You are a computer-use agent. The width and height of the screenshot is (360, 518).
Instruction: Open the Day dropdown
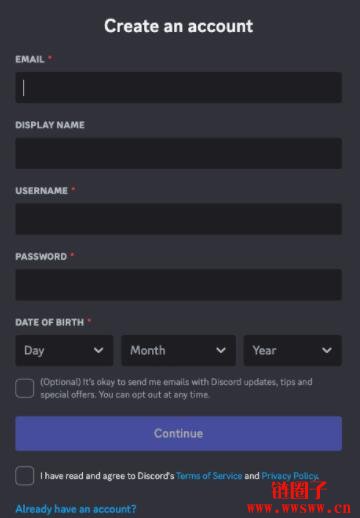64,350
